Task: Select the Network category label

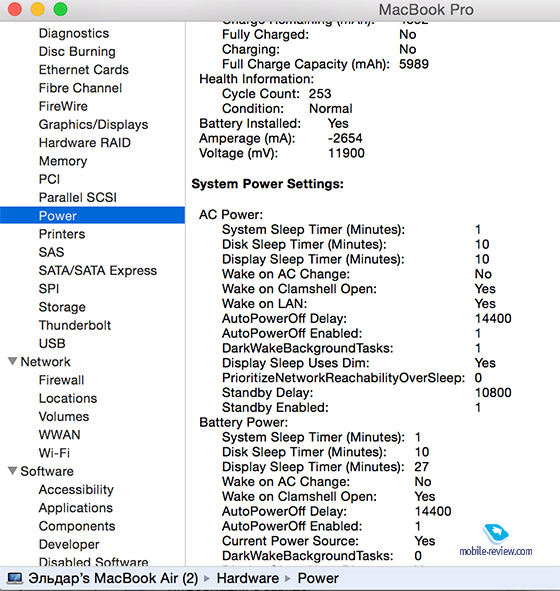Action: pos(46,362)
